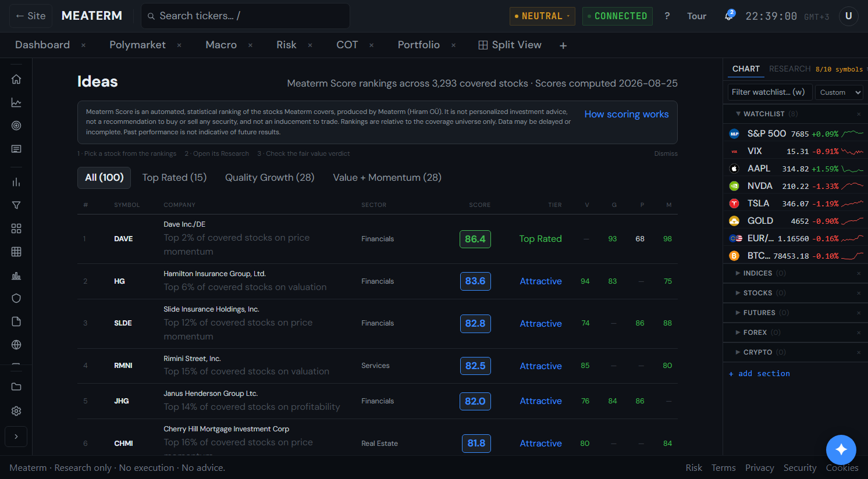Remove the STOCKS watchlist section
Viewport: 868px width, 479px height.
(859, 293)
